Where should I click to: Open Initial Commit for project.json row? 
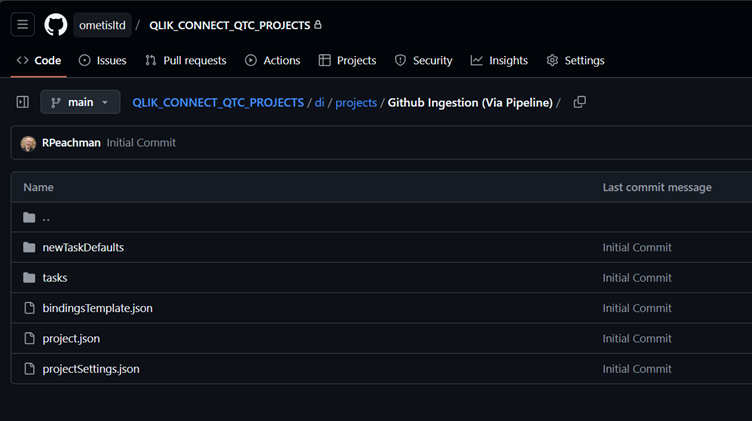637,339
